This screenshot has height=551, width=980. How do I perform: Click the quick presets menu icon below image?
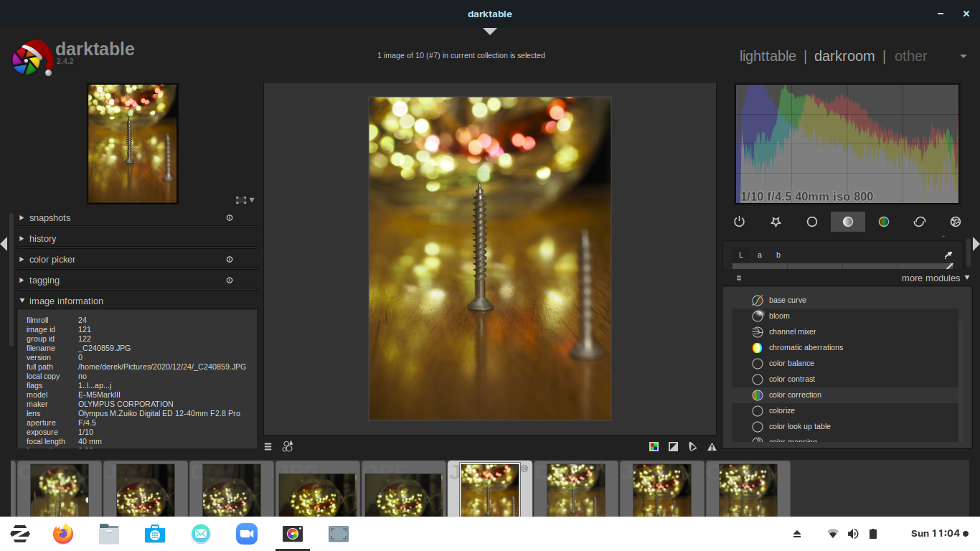coord(268,446)
